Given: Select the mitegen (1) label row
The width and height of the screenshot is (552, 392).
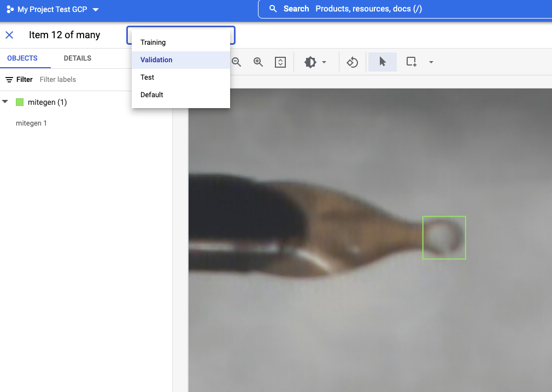Looking at the screenshot, I should 47,102.
